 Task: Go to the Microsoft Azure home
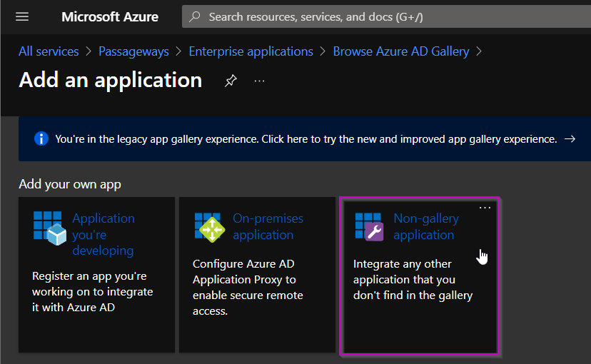(x=110, y=16)
